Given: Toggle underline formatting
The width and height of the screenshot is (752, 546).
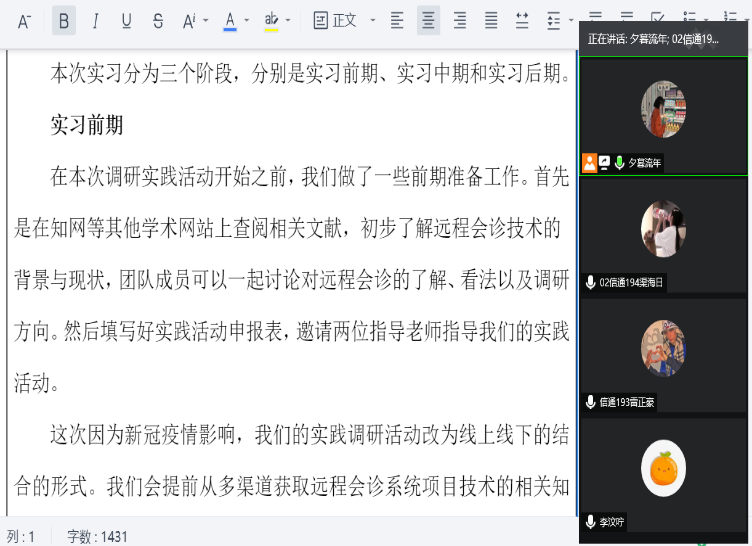Looking at the screenshot, I should click(126, 20).
